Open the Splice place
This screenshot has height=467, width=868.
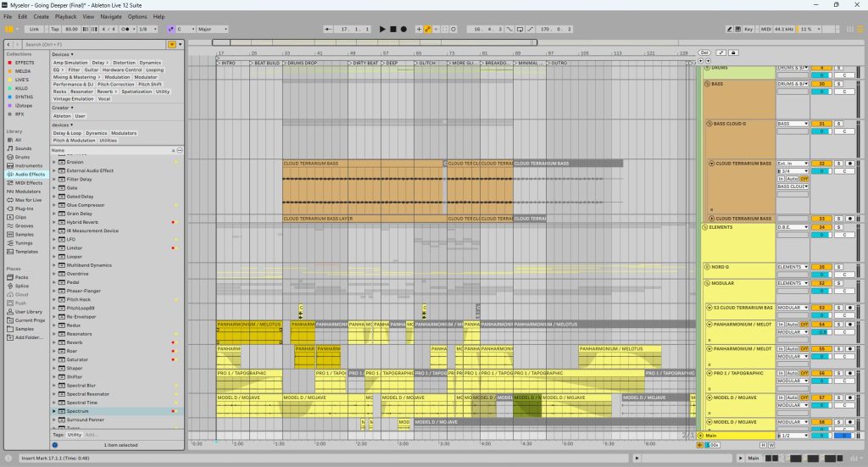pos(21,286)
